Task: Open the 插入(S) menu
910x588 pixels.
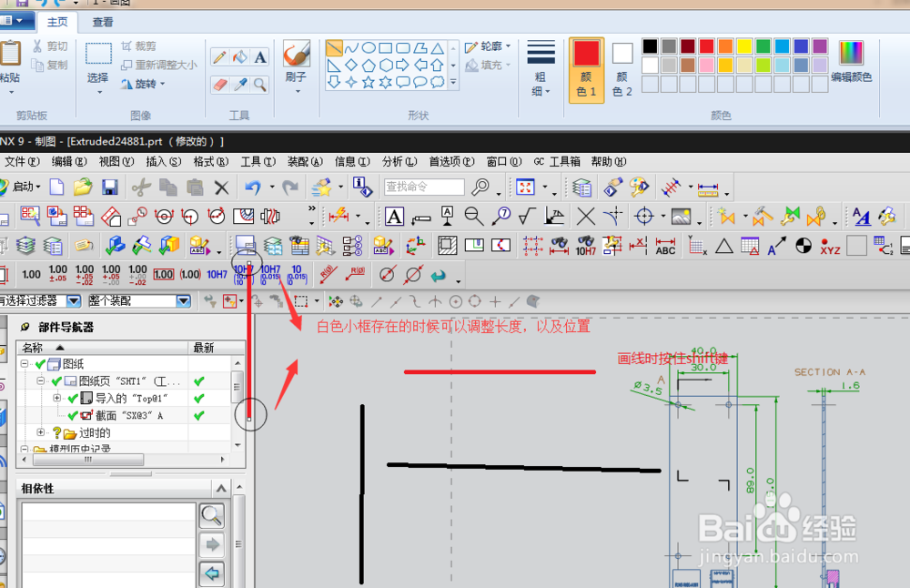Action: (x=163, y=161)
